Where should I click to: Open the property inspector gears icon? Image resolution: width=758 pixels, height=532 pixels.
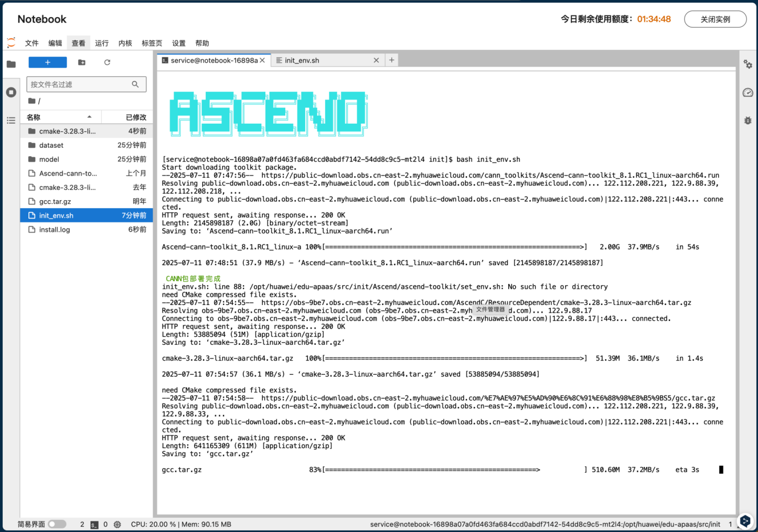coord(748,64)
